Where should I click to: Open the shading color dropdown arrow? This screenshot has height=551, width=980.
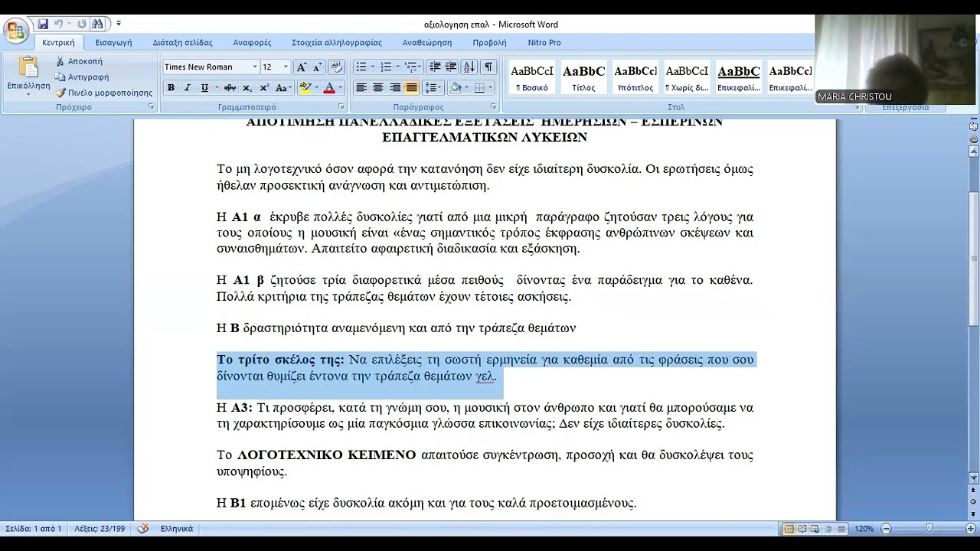click(x=467, y=88)
